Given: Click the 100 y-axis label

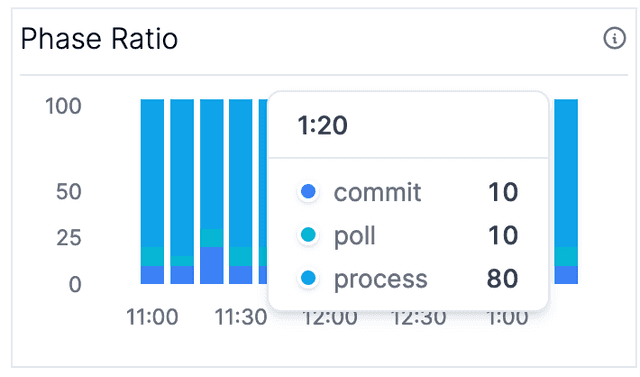Looking at the screenshot, I should (x=63, y=106).
